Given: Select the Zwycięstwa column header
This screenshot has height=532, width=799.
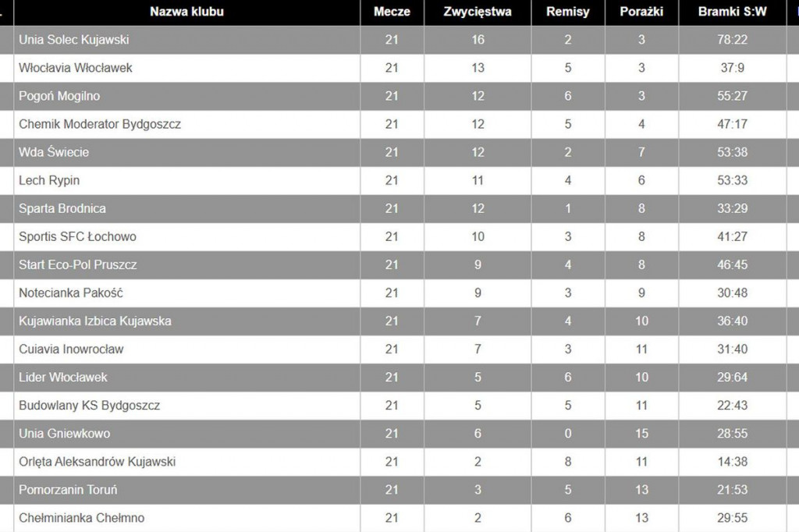Looking at the screenshot, I should 478,12.
